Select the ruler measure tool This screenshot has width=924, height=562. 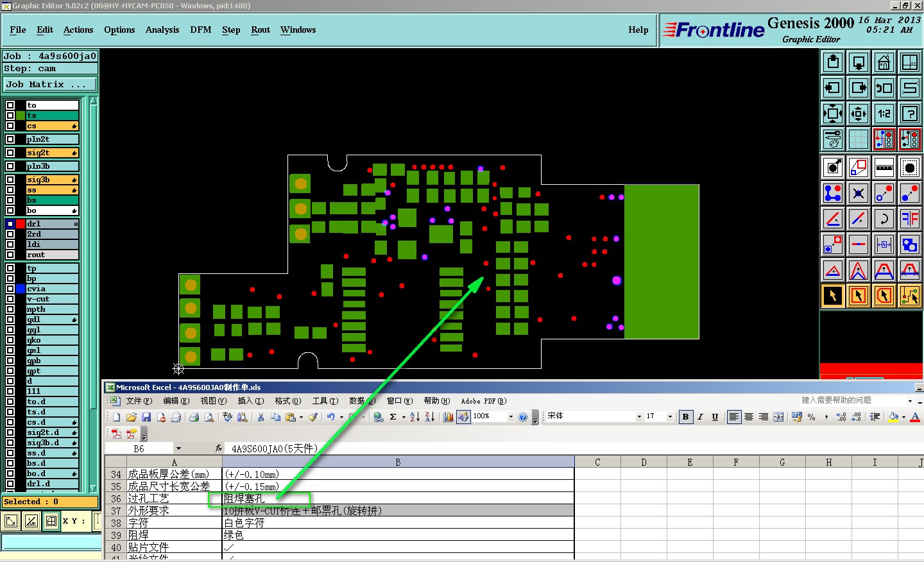tap(884, 167)
